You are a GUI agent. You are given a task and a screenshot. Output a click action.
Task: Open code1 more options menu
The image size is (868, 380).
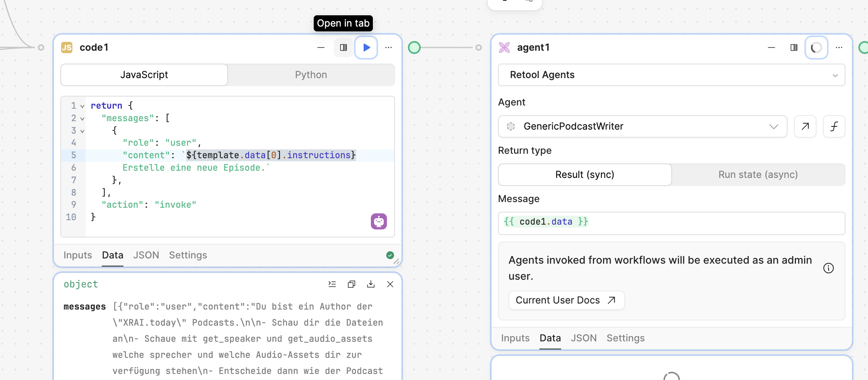(389, 47)
